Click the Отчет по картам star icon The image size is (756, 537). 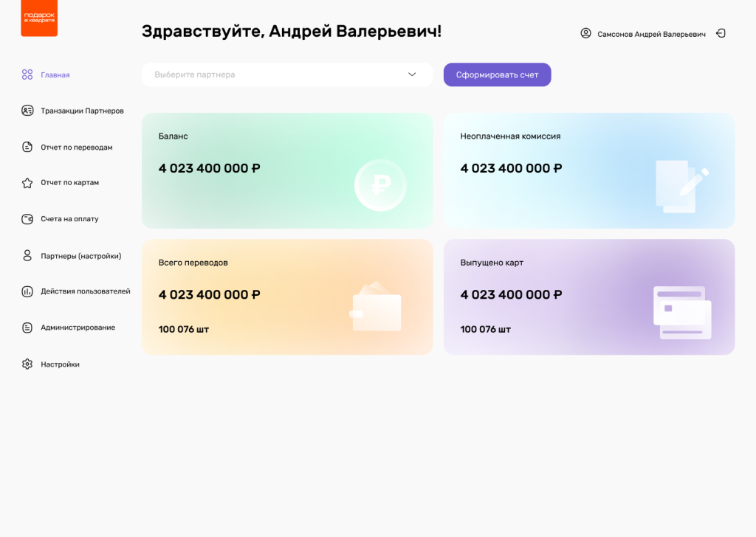(27, 183)
